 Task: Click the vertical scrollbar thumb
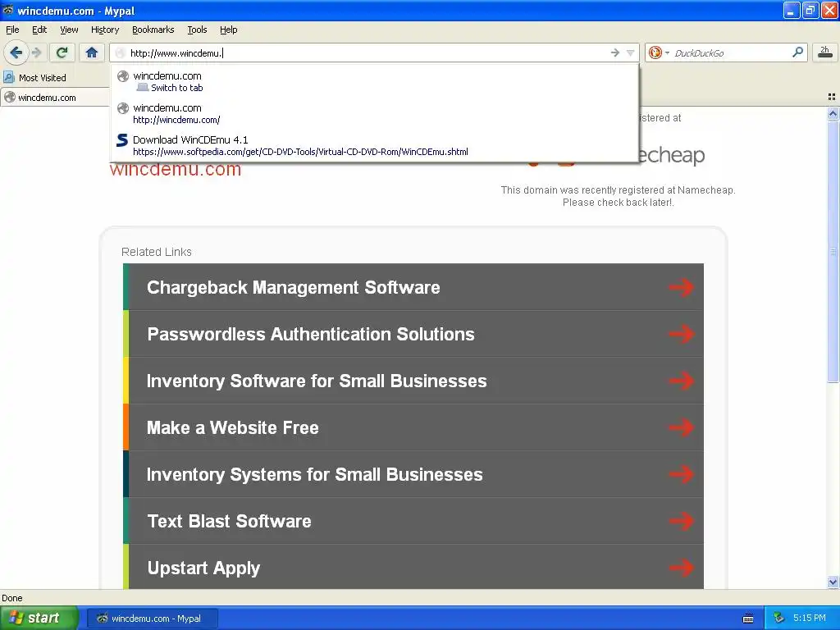[833, 251]
